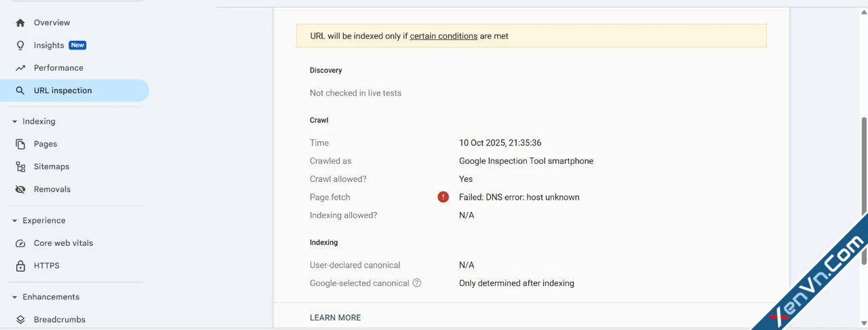Click the Insights lightbulb icon
This screenshot has height=330, width=868.
20,45
